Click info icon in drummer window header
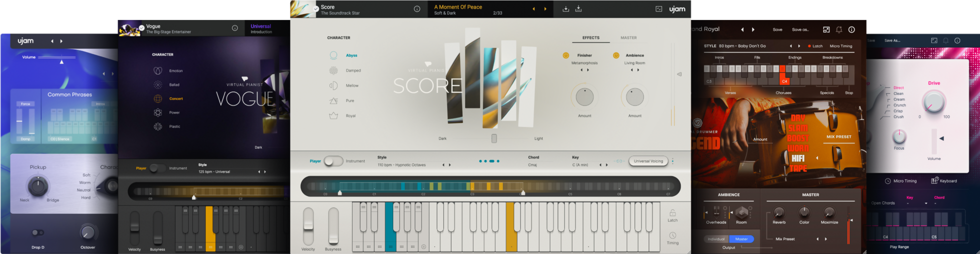 [851, 29]
